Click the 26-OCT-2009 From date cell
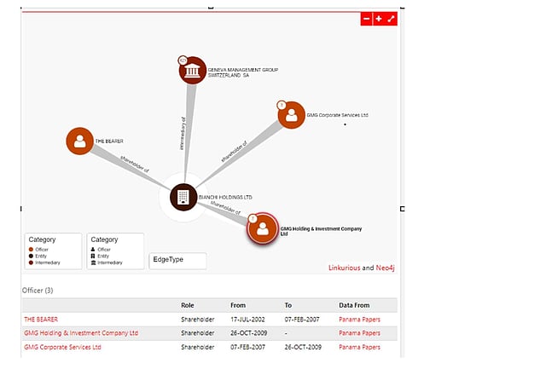This screenshot has width=546, height=392. point(248,333)
